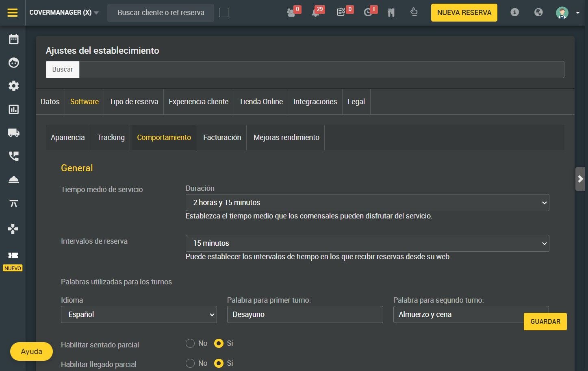
Task: Open the Facturación sub-tab
Action: tap(222, 137)
